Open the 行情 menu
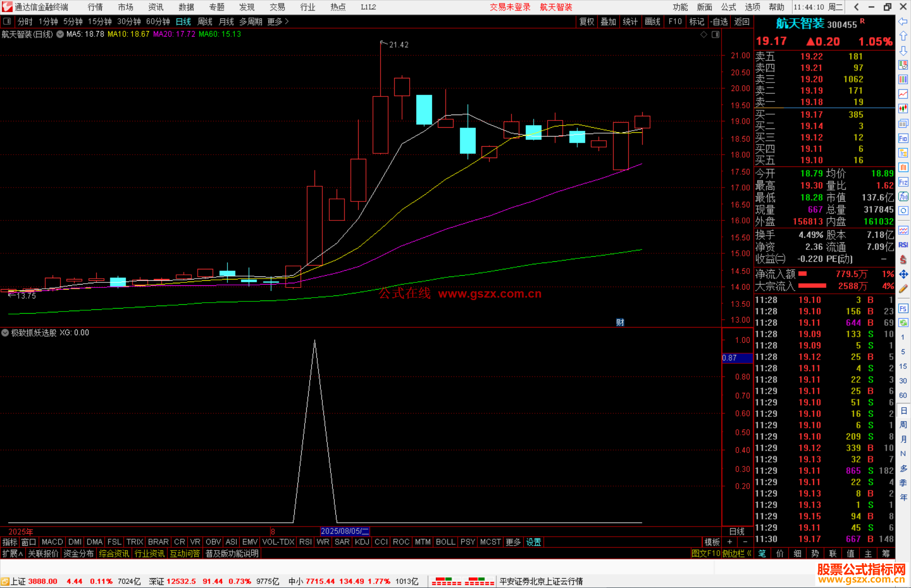This screenshot has width=911, height=588. tap(95, 7)
